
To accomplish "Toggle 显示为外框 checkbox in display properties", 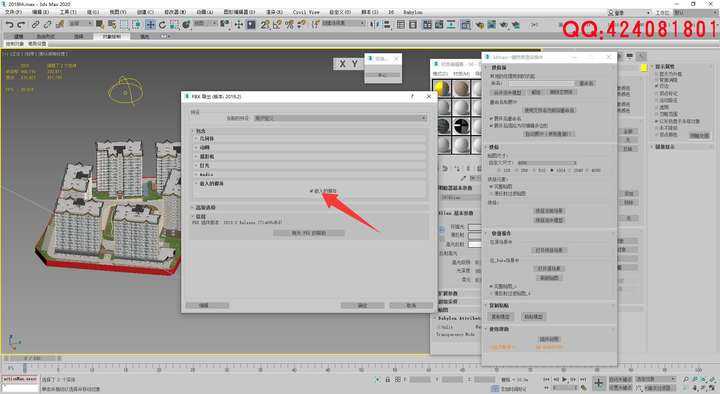I will coord(657,73).
